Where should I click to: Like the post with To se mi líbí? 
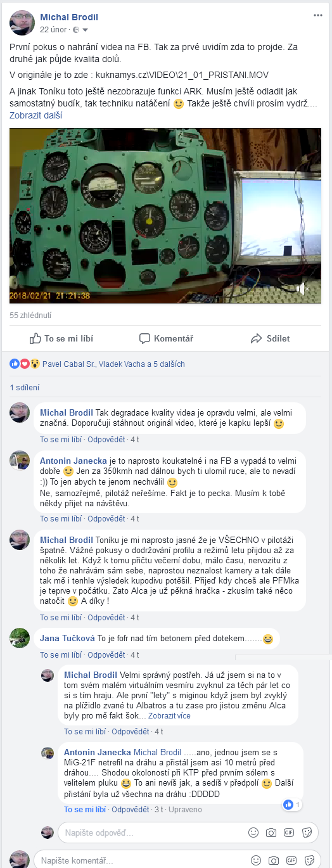coord(59,338)
